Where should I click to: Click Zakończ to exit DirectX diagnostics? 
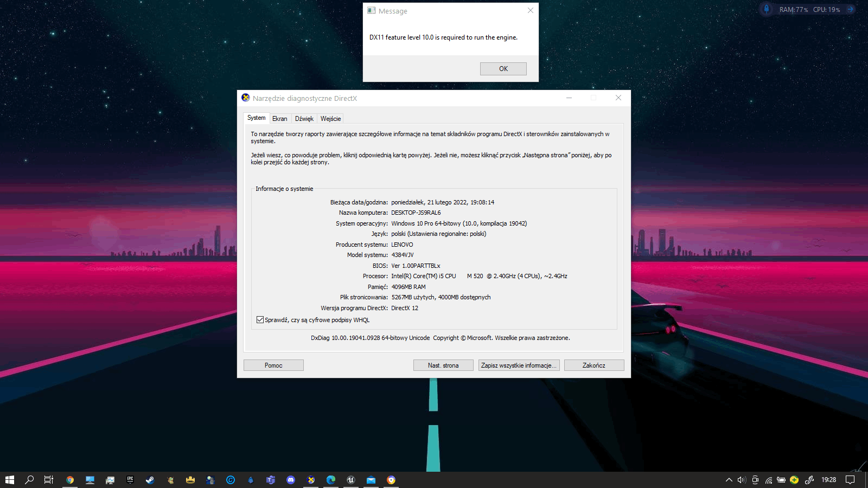click(x=594, y=365)
